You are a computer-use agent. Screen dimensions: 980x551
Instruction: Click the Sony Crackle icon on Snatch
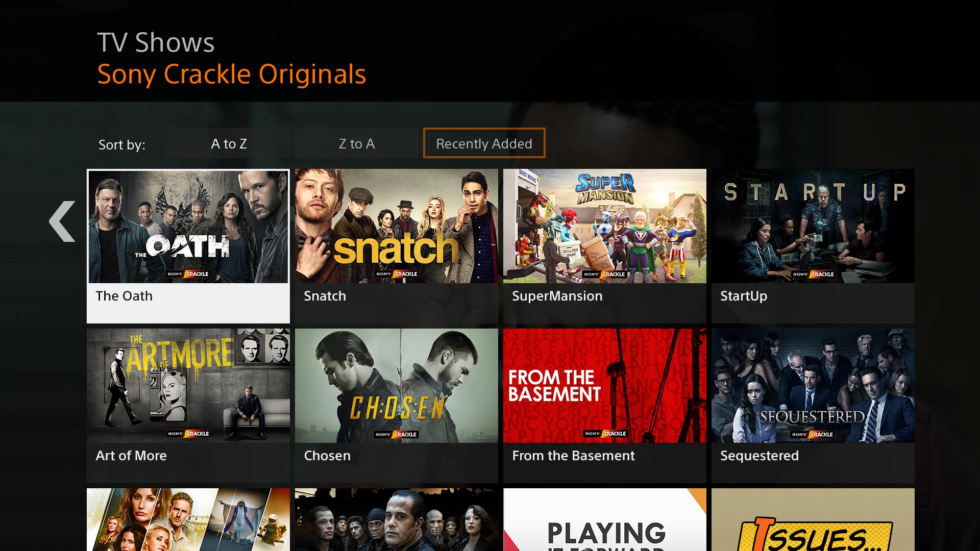395,274
